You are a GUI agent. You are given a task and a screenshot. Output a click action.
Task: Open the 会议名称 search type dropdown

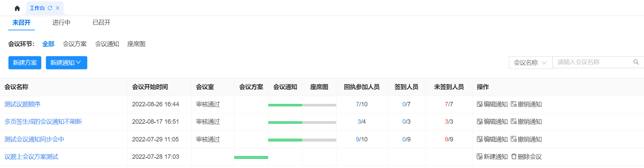coord(530,63)
